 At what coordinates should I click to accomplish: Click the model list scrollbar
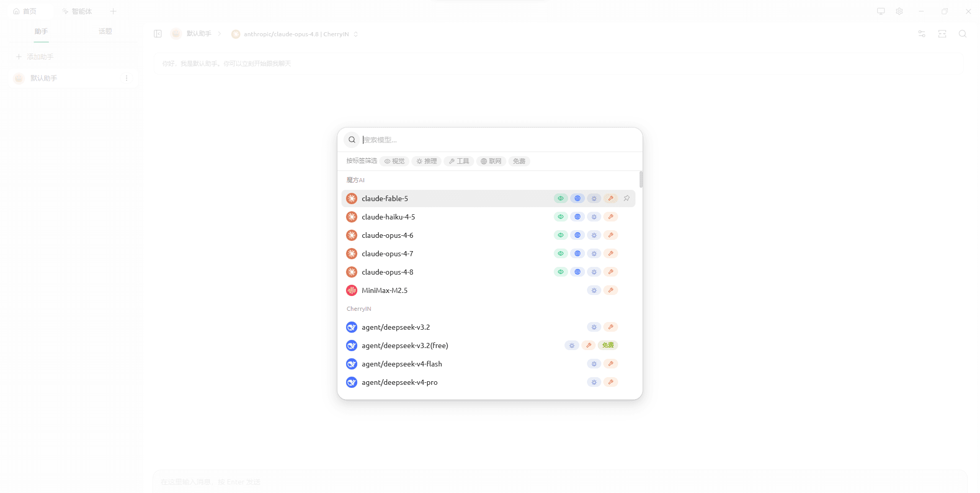(x=641, y=180)
